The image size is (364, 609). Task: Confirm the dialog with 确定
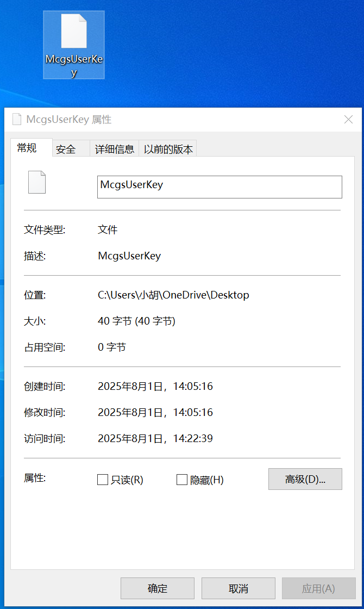pyautogui.click(x=158, y=588)
